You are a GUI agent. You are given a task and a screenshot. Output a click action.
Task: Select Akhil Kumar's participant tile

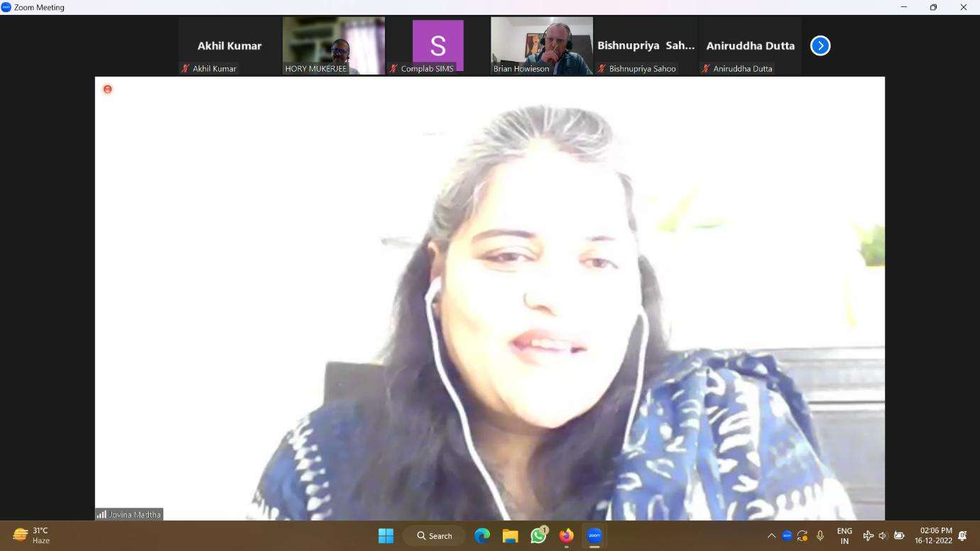pos(229,45)
